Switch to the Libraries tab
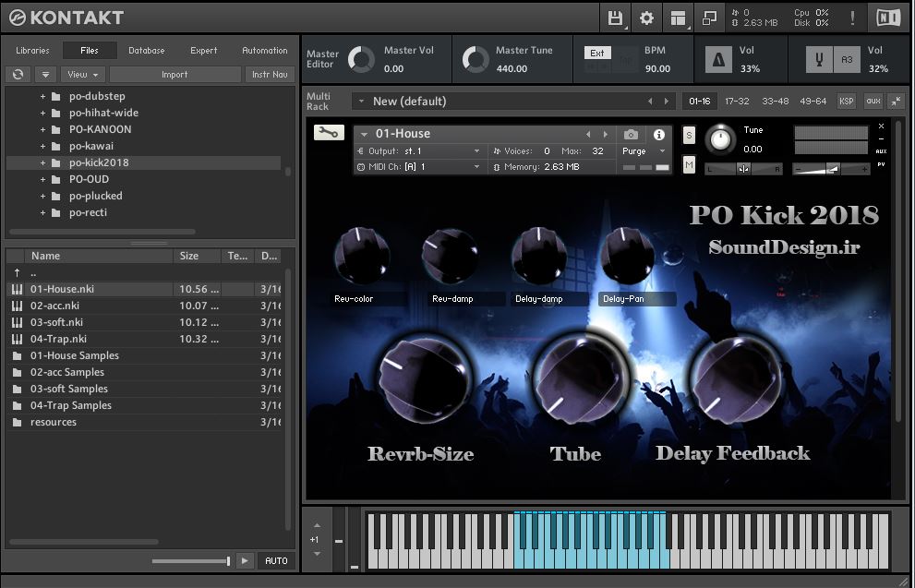The width and height of the screenshot is (915, 588). pyautogui.click(x=32, y=50)
